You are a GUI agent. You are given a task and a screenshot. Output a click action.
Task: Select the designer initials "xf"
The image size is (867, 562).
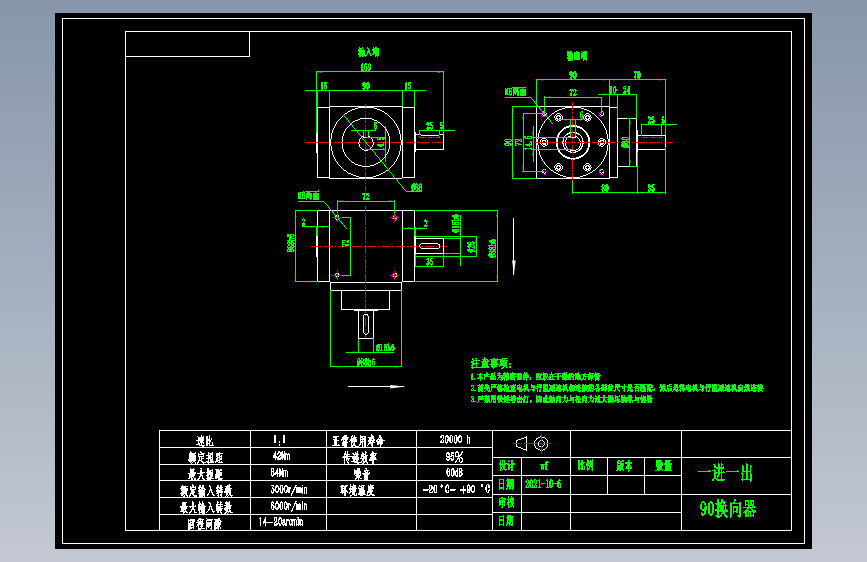pyautogui.click(x=544, y=466)
